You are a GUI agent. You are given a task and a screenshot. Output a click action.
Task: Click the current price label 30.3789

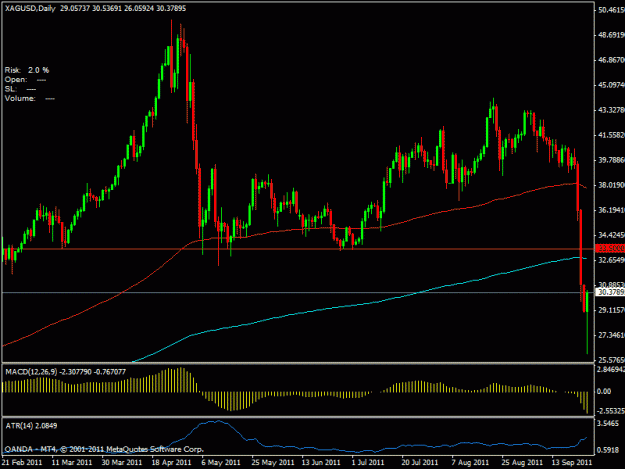tap(610, 292)
